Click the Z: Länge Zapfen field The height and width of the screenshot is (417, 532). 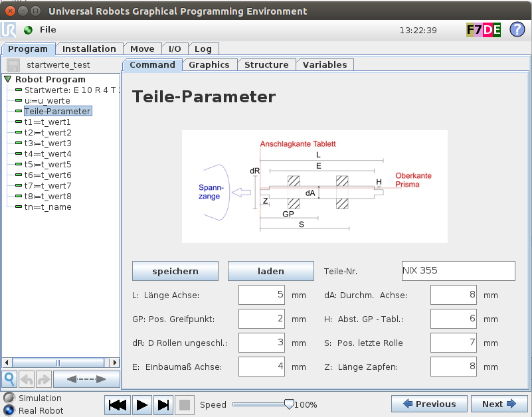(x=453, y=366)
